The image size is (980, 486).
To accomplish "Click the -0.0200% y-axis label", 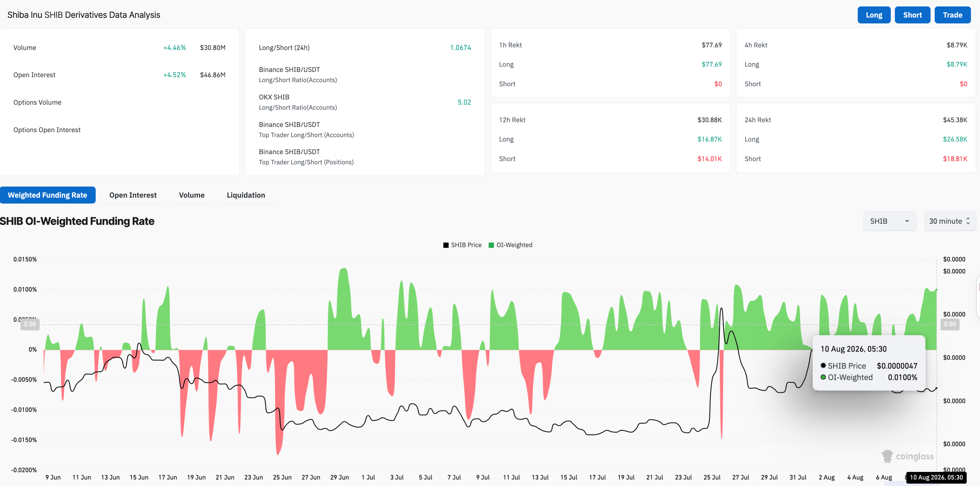I will point(24,470).
